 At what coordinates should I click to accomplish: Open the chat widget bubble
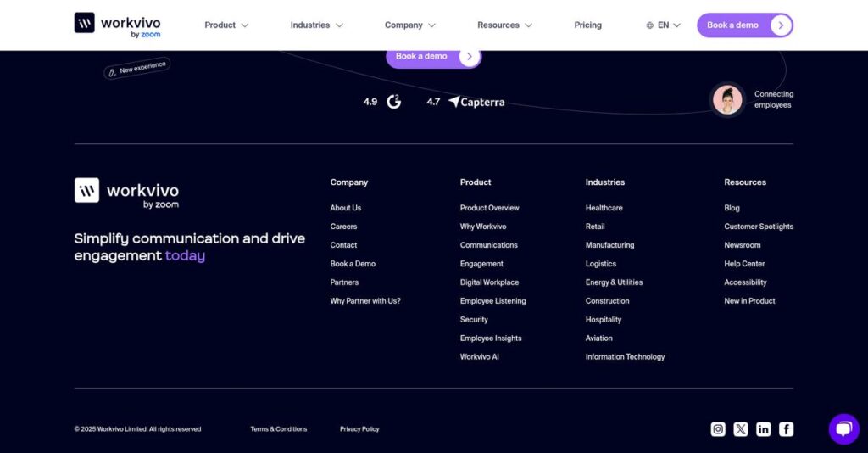coord(843,429)
